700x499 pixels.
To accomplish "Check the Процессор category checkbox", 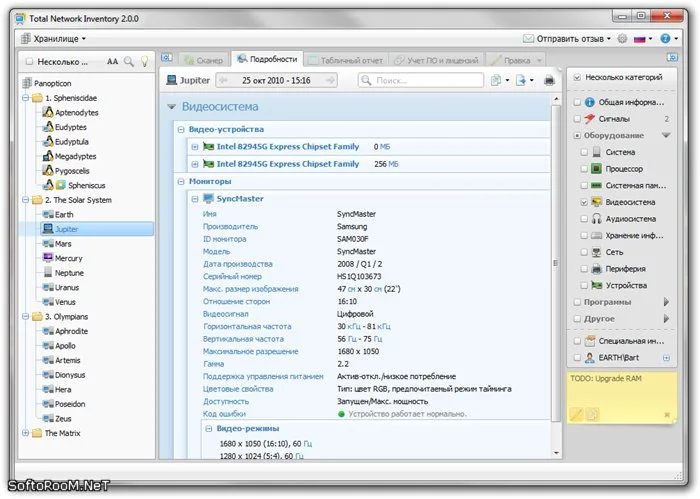I will tap(584, 169).
